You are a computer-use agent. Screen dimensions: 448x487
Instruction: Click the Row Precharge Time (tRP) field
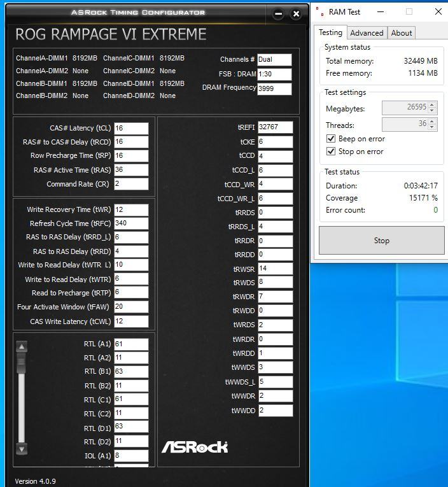(x=131, y=156)
